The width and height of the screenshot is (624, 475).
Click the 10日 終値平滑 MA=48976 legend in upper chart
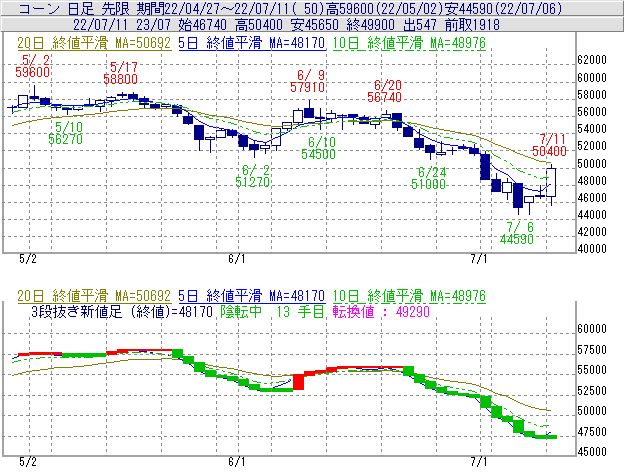coord(409,43)
